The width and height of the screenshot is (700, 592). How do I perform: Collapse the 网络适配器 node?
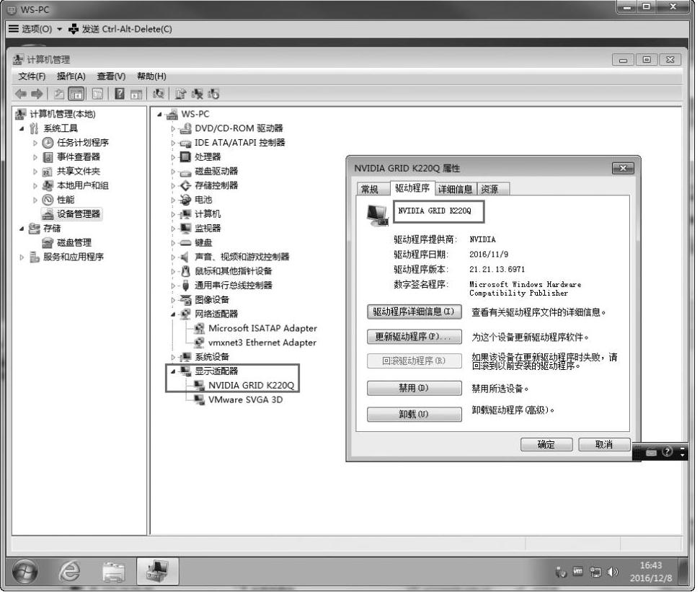click(x=173, y=314)
